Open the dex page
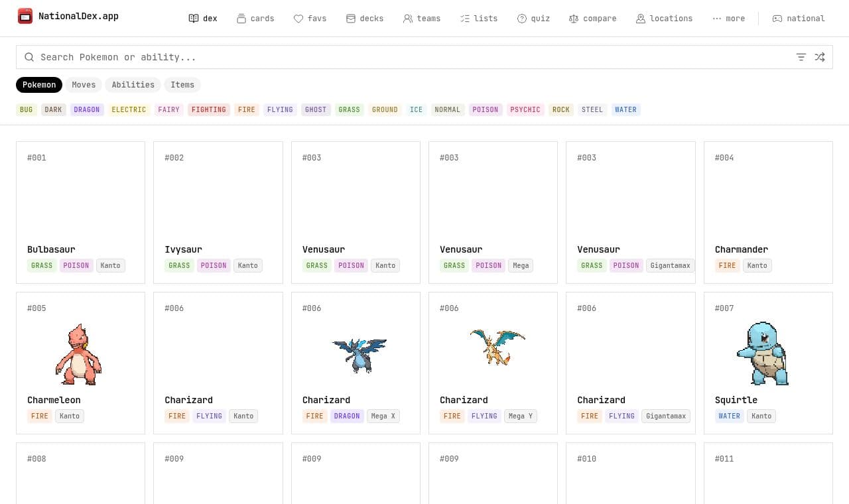Screen dimensions: 849x504 click(x=203, y=19)
